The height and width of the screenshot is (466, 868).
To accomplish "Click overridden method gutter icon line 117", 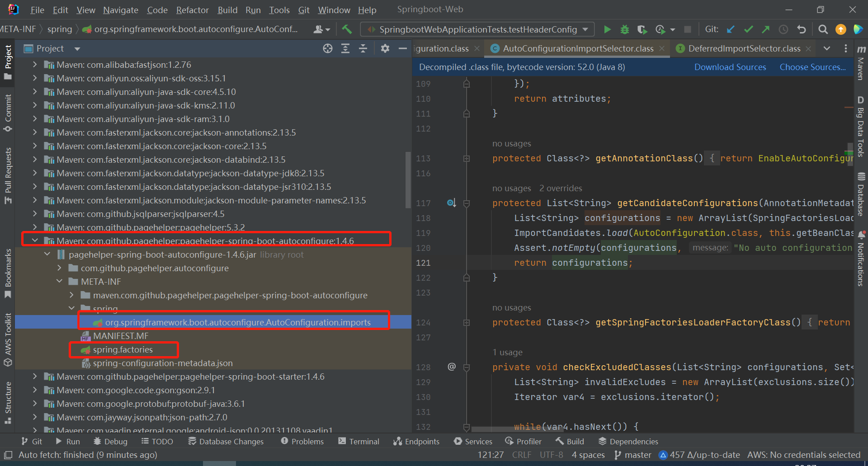I will [451, 203].
